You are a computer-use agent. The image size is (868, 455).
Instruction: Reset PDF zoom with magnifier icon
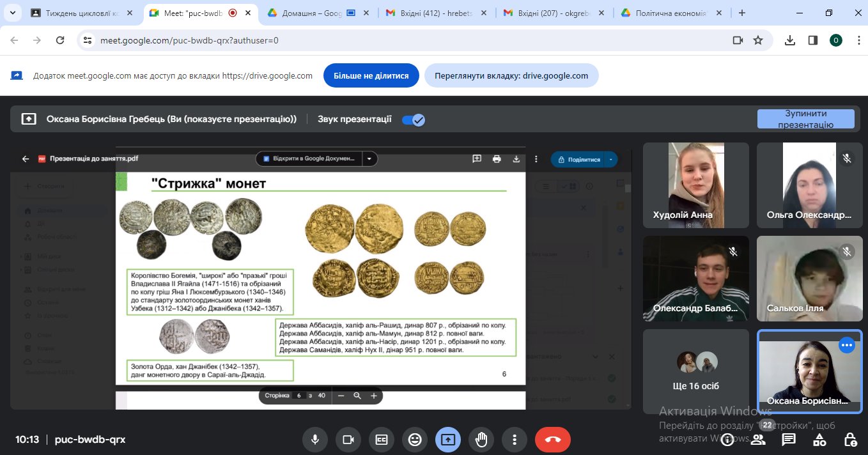click(x=357, y=396)
